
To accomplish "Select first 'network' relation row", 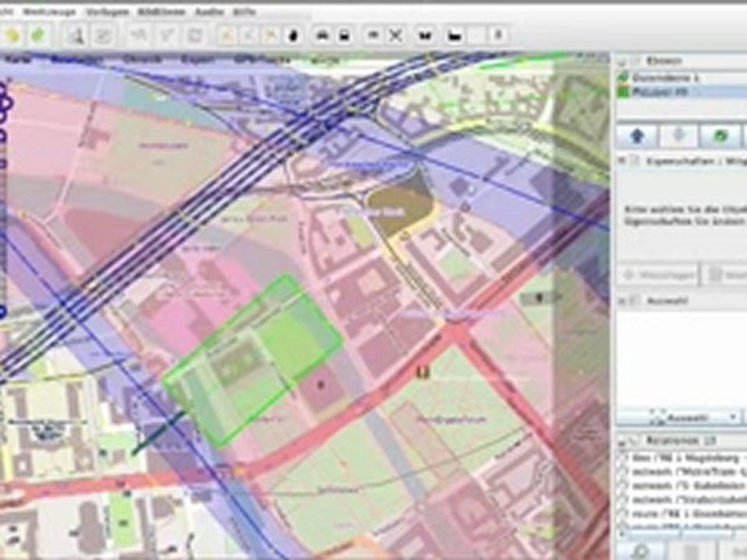I will pos(683,472).
